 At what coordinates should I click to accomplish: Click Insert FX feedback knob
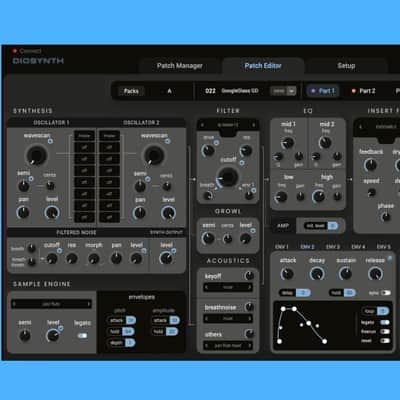click(x=370, y=164)
